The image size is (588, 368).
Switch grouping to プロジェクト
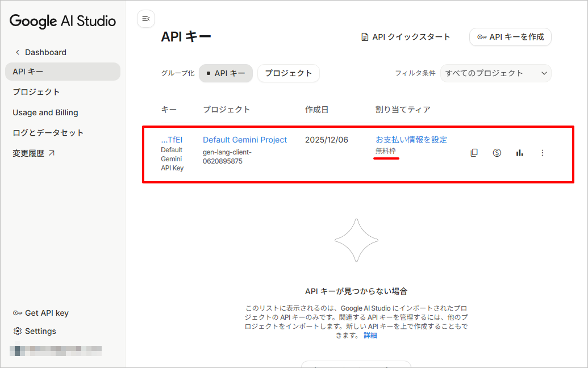click(289, 73)
